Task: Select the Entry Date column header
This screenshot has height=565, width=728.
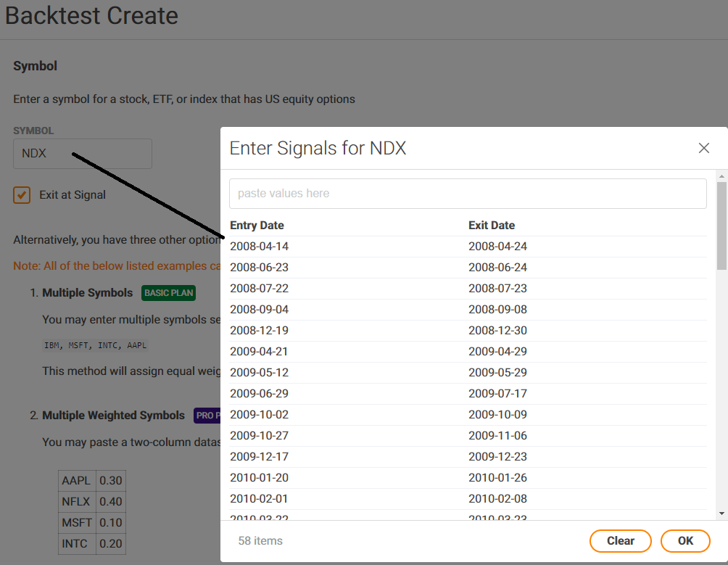Action: (257, 225)
